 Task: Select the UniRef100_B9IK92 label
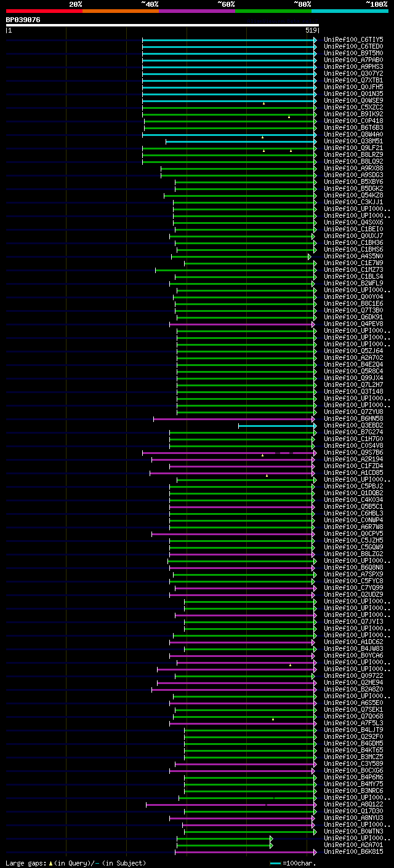click(354, 114)
